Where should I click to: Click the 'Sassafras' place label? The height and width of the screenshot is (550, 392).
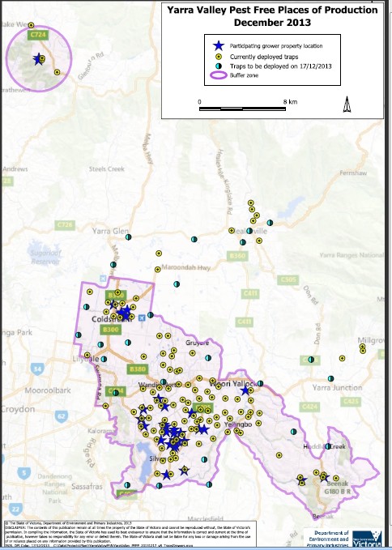click(87, 487)
